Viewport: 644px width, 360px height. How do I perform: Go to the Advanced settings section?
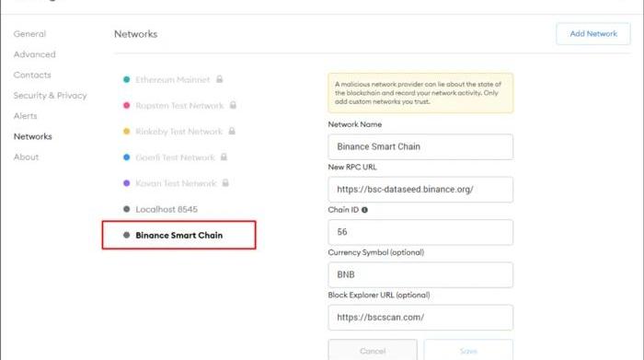click(35, 54)
